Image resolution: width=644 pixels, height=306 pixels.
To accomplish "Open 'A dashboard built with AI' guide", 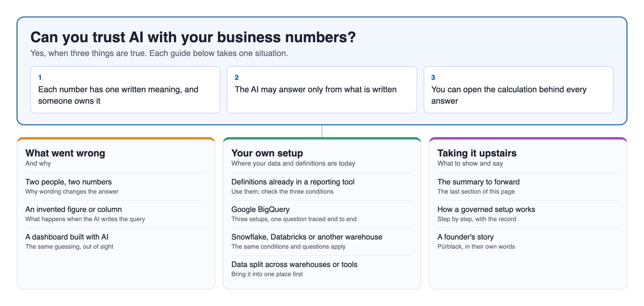I will (x=116, y=242).
